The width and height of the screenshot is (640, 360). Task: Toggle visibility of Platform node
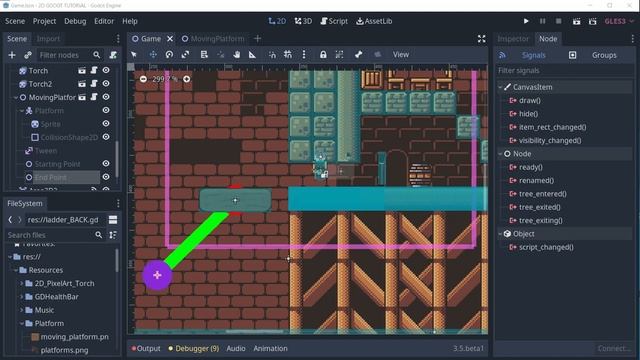point(106,110)
